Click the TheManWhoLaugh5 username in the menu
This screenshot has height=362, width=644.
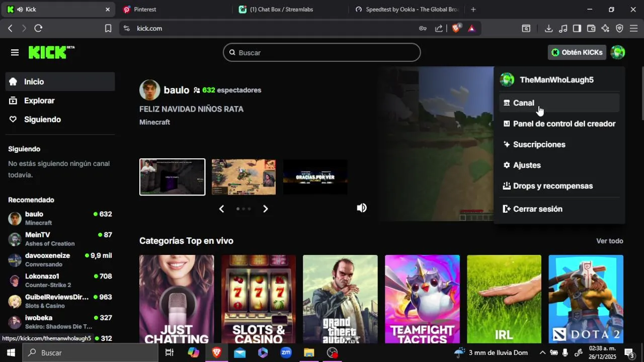(556, 80)
